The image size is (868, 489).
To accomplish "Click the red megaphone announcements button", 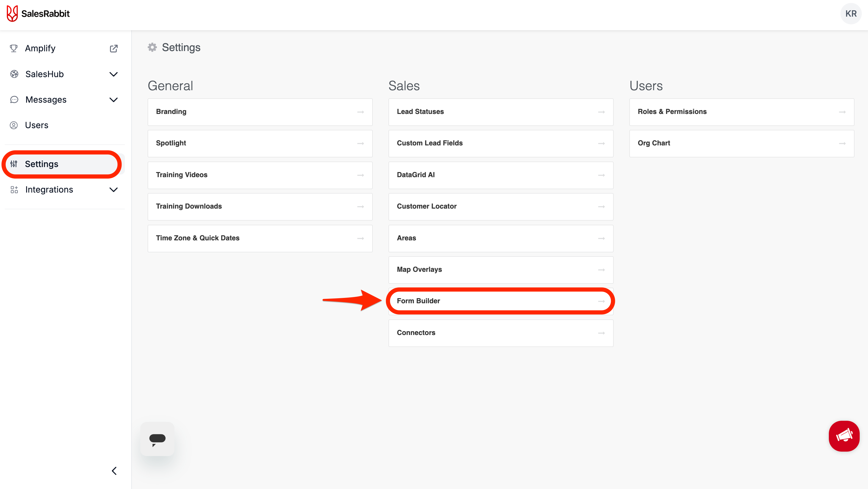I will 844,436.
